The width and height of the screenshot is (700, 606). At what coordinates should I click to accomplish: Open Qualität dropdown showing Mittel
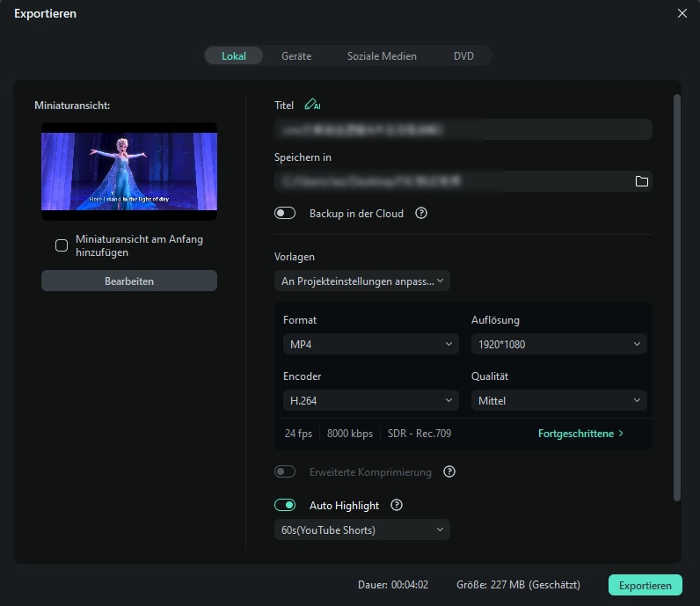click(559, 400)
